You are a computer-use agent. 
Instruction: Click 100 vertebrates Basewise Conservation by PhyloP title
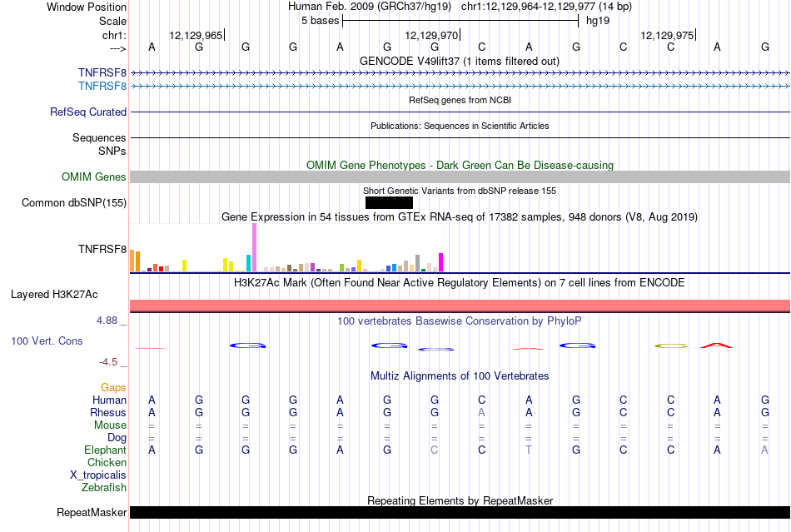[460, 321]
